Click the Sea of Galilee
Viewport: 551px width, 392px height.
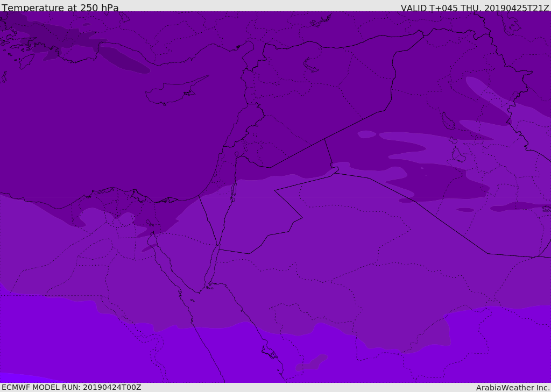coord(237,154)
